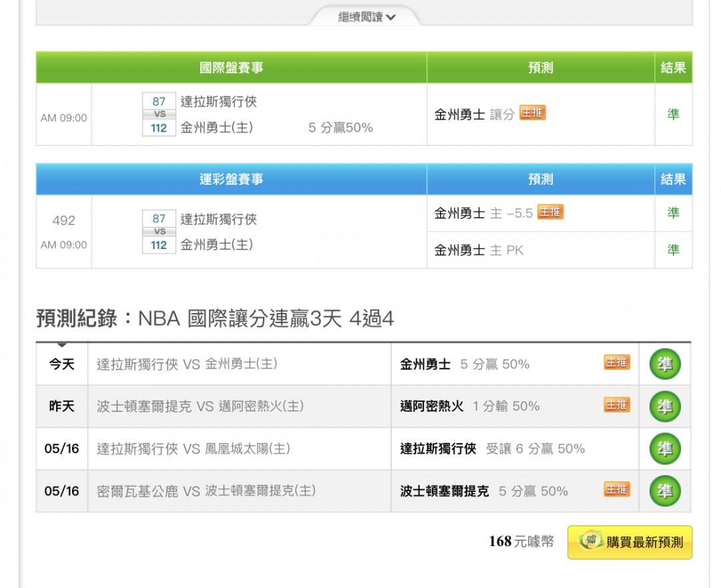Image resolution: width=721 pixels, height=588 pixels.
Task: Select the 今天 date cell
Action: [61, 364]
